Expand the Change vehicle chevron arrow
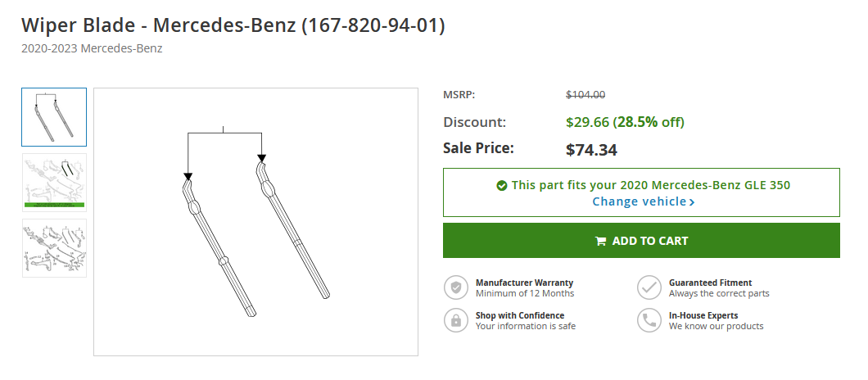This screenshot has width=868, height=380. [692, 202]
